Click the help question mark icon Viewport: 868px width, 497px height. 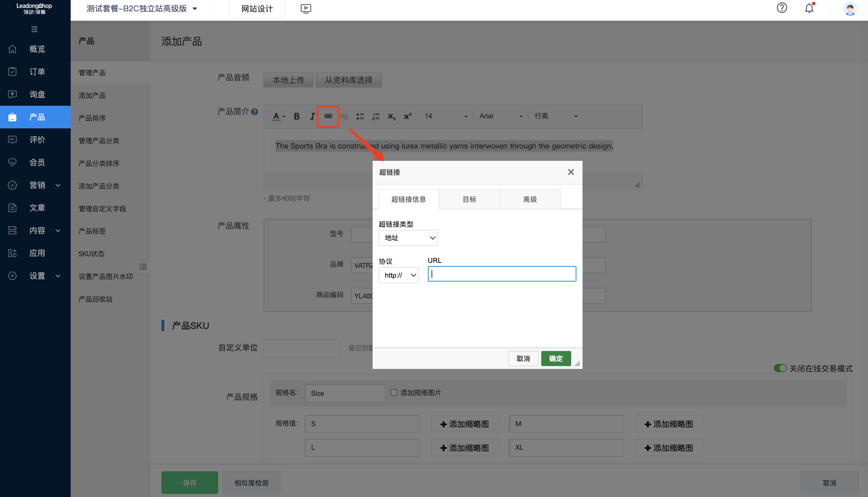pyautogui.click(x=782, y=8)
